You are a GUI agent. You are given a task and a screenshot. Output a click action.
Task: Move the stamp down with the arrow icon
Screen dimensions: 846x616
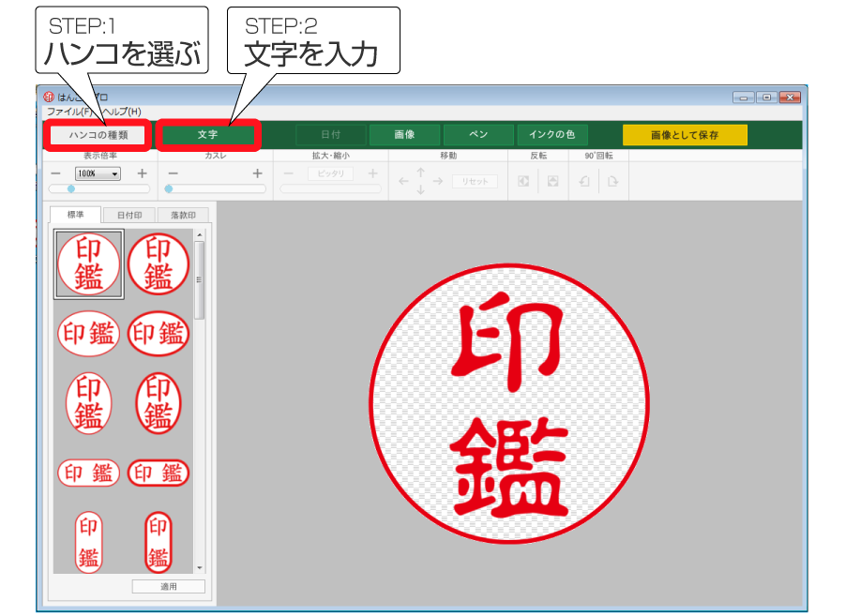point(421,189)
